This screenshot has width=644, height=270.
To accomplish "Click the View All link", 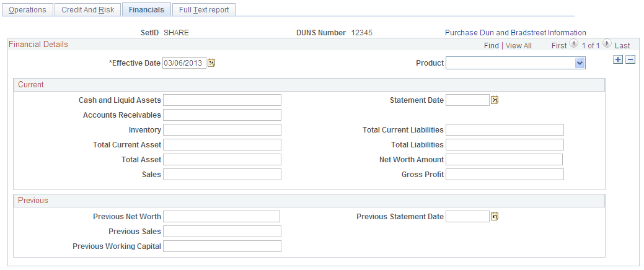I will point(518,45).
